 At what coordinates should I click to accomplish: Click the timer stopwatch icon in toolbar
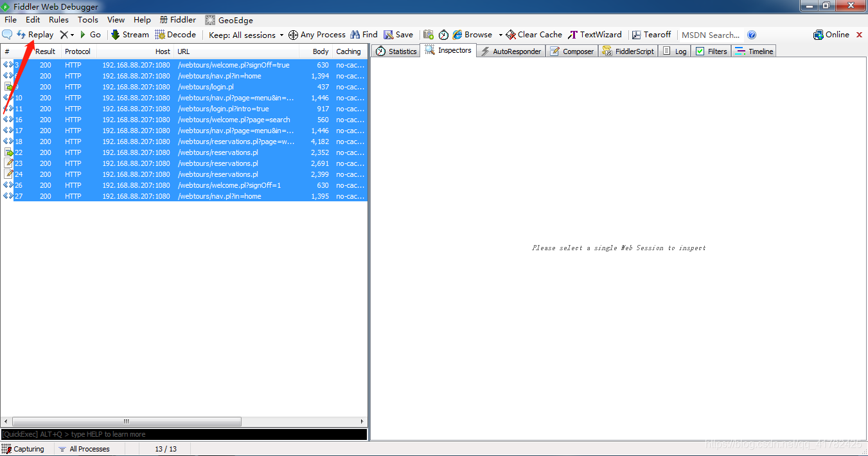coord(443,35)
